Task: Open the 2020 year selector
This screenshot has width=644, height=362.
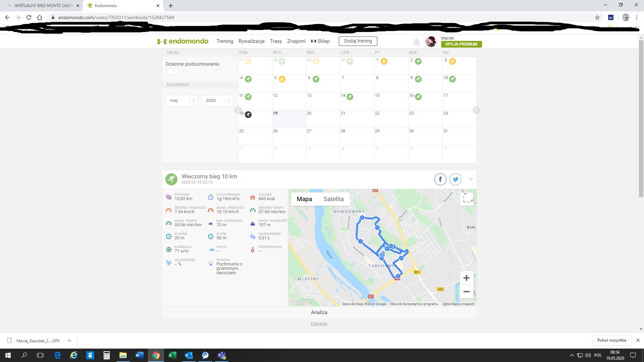Action: 217,101
